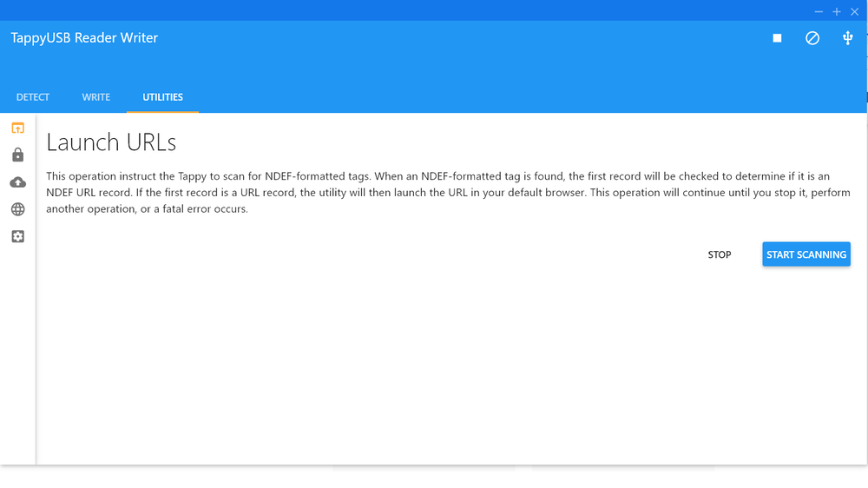Click the TappyUSB Reader Writer title

coord(84,37)
